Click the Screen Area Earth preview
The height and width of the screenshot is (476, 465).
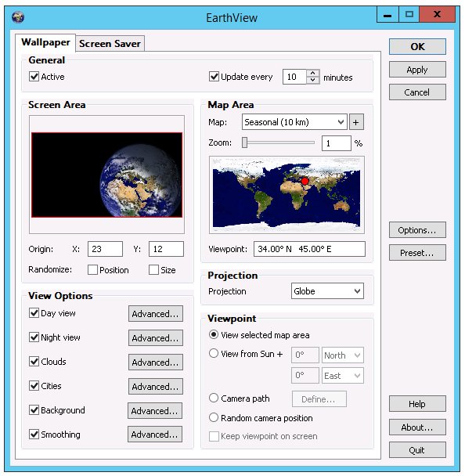pyautogui.click(x=106, y=175)
